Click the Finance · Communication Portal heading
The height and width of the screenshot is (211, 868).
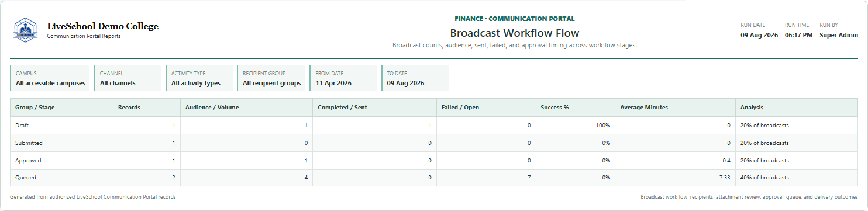click(515, 19)
